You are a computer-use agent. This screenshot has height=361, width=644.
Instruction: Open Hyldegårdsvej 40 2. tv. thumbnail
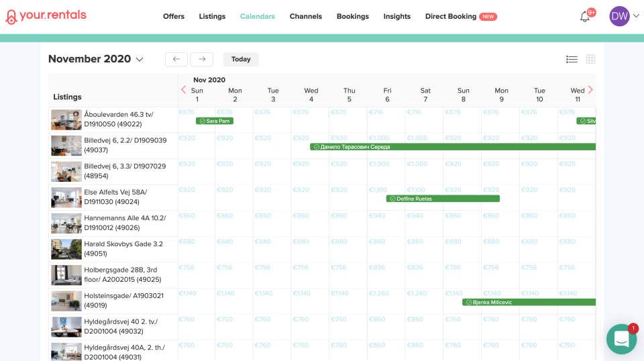coord(66,327)
